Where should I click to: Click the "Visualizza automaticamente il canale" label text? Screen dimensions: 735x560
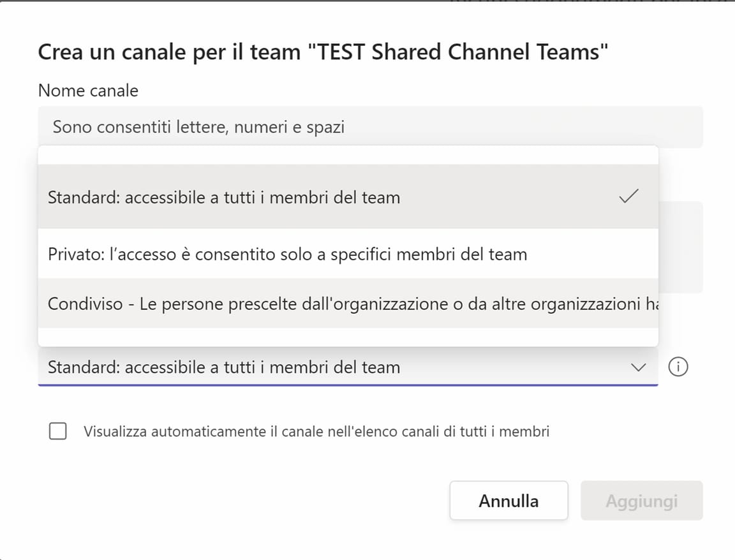pos(316,432)
